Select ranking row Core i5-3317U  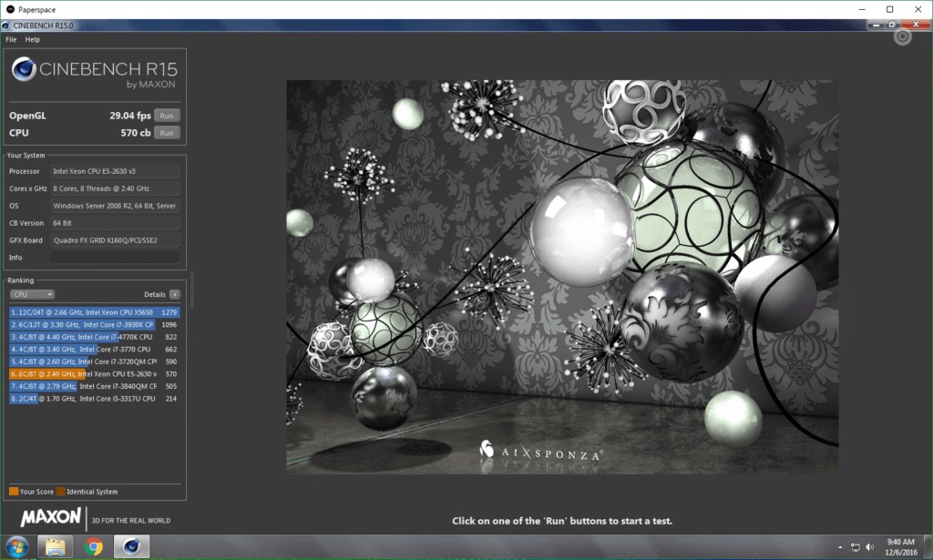(x=94, y=399)
